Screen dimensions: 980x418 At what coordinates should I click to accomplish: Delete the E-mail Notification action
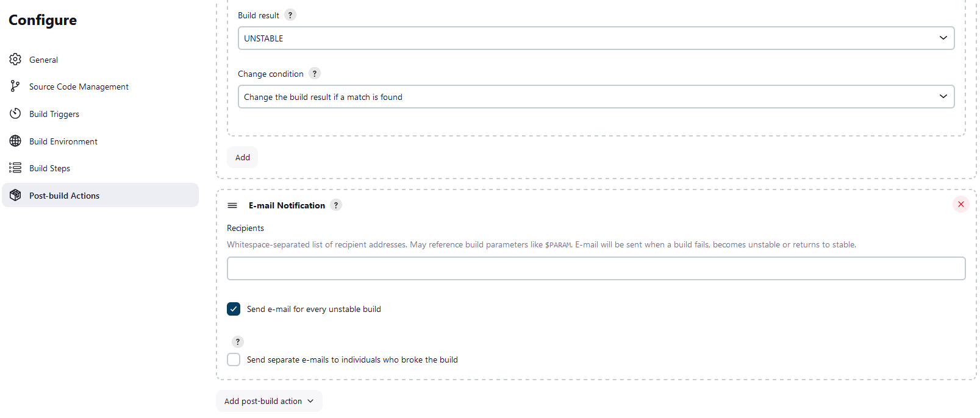point(961,204)
